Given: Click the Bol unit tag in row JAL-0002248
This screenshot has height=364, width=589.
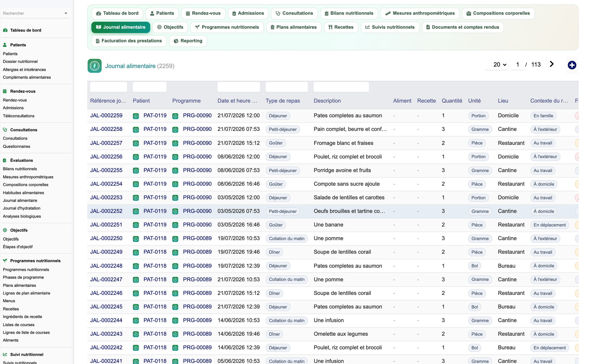Looking at the screenshot, I should pos(475,266).
